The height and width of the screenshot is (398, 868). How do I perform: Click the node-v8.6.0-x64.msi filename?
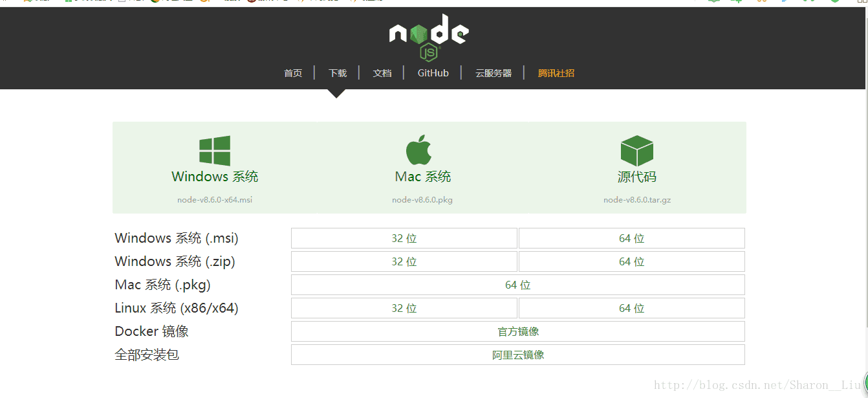point(215,200)
